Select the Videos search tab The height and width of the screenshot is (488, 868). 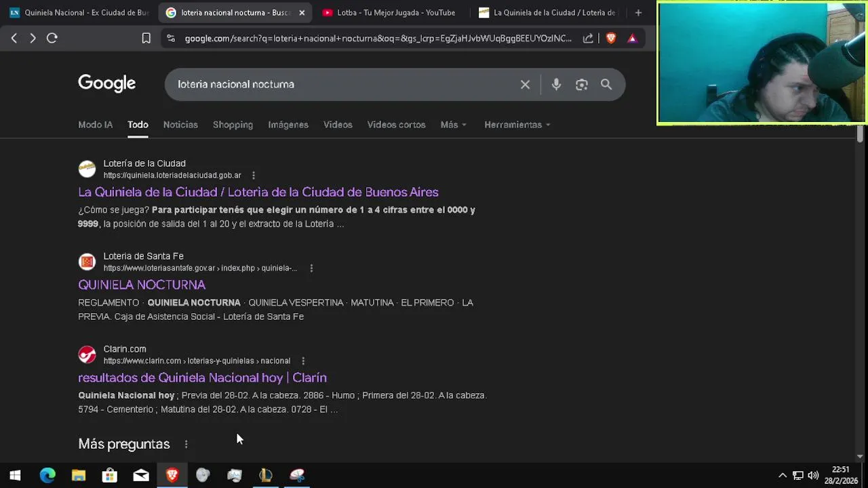tap(338, 125)
